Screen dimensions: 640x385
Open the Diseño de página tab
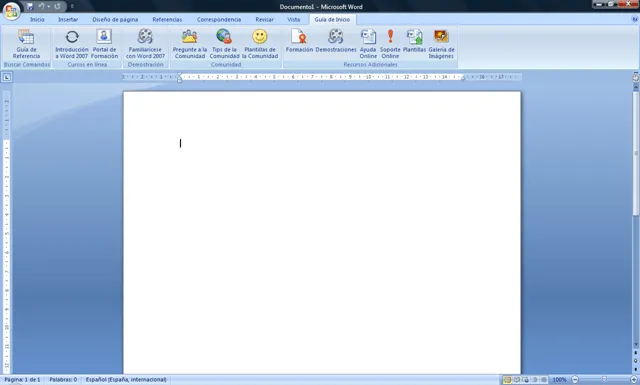(115, 20)
